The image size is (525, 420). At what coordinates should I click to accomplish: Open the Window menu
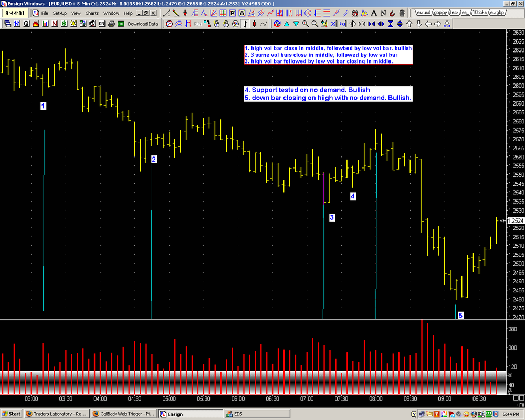click(x=111, y=13)
